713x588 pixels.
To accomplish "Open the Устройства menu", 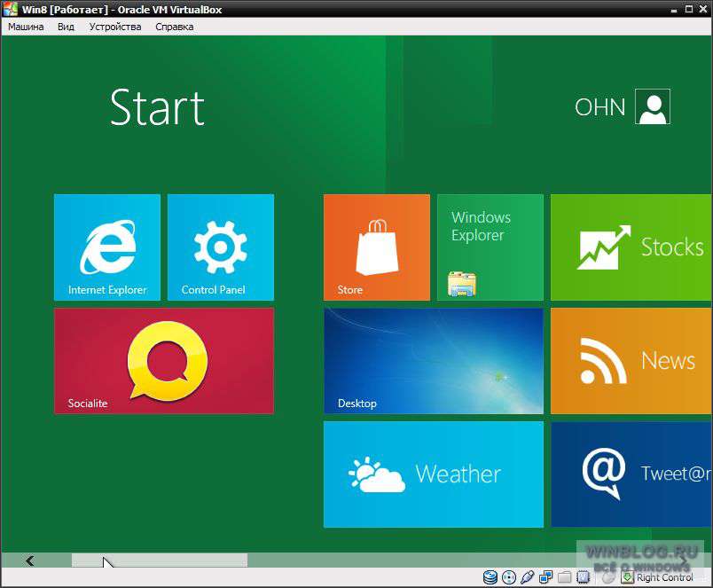I will tap(115, 27).
